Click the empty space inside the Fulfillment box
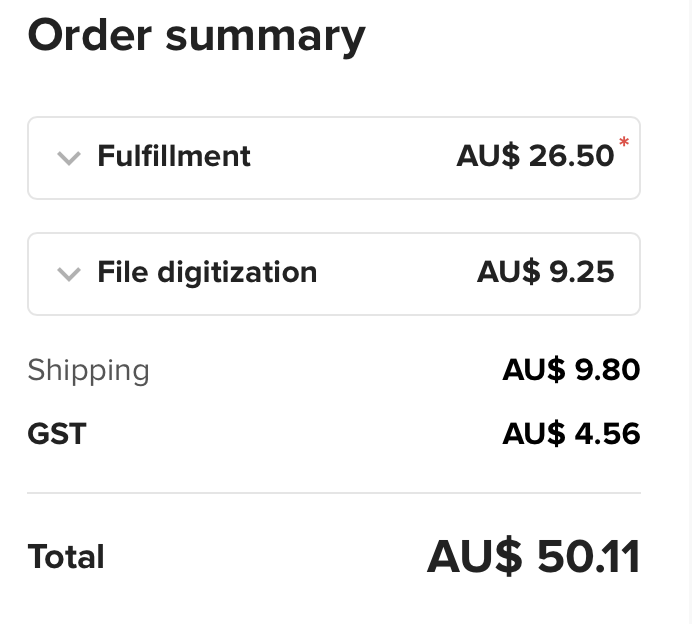692x624 pixels. click(x=350, y=157)
